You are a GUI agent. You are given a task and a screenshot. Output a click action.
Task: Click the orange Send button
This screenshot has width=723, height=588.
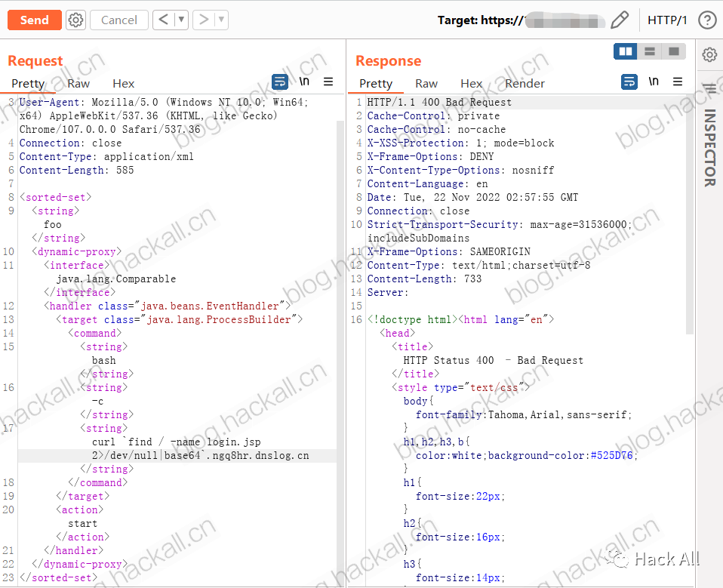coord(35,20)
